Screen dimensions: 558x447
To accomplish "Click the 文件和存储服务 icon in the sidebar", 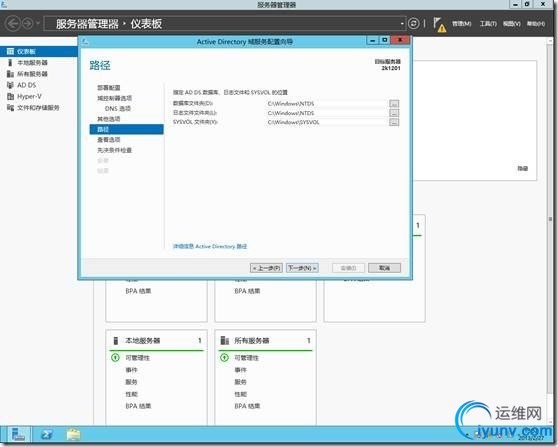I will [x=10, y=107].
